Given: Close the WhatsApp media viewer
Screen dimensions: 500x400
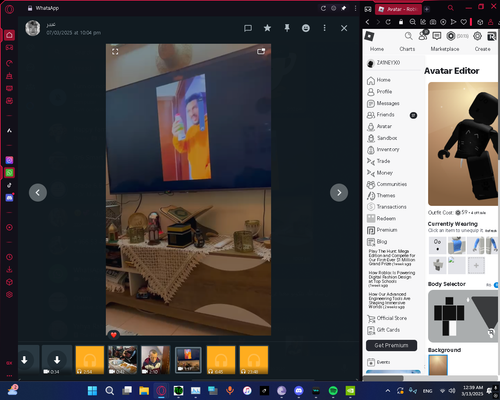Looking at the screenshot, I should pyautogui.click(x=344, y=28).
